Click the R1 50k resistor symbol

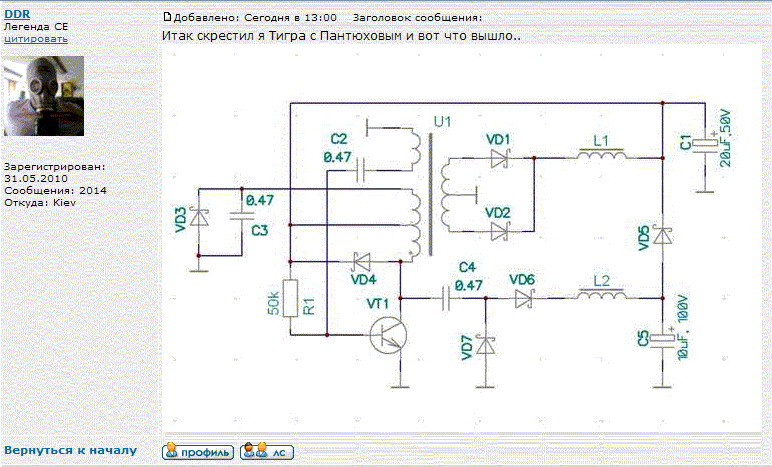click(x=290, y=298)
